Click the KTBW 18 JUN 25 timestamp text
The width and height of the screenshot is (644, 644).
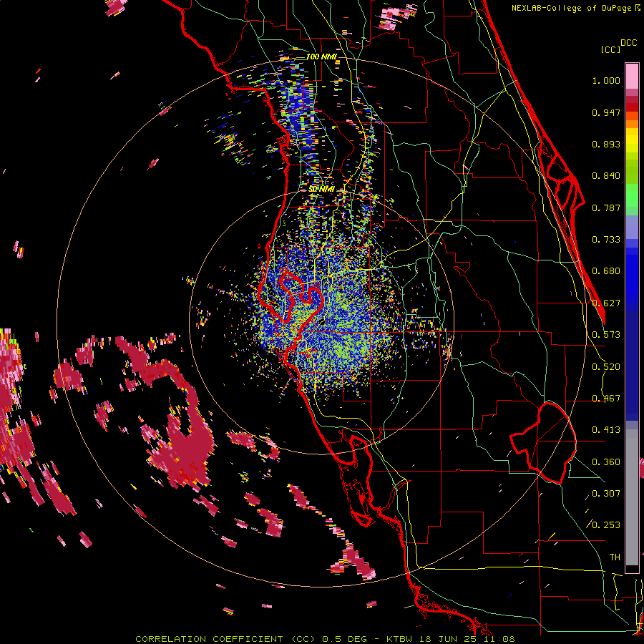[431, 639]
